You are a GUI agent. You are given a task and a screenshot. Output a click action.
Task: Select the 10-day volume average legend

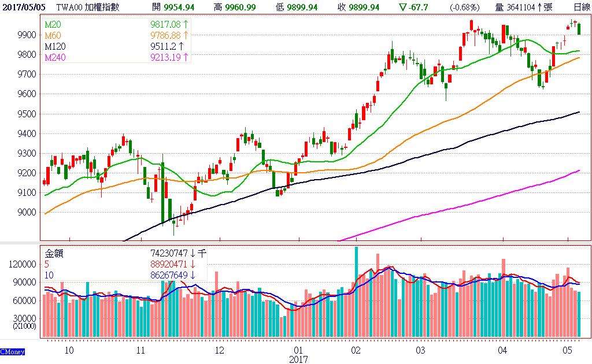point(49,275)
